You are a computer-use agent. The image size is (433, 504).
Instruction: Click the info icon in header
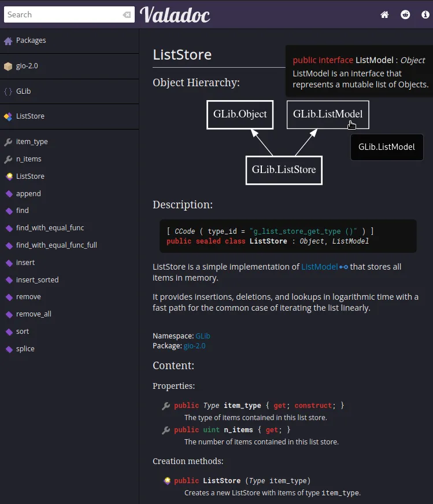tap(425, 14)
